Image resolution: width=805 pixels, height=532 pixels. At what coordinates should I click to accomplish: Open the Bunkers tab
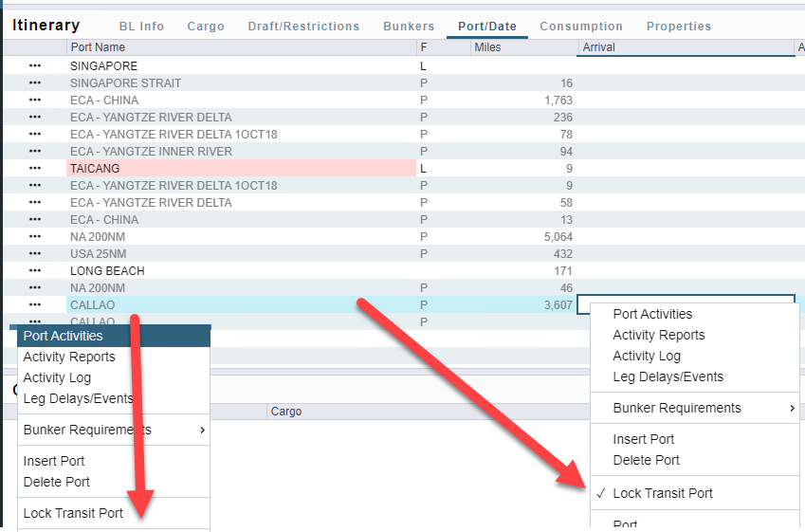coord(409,27)
